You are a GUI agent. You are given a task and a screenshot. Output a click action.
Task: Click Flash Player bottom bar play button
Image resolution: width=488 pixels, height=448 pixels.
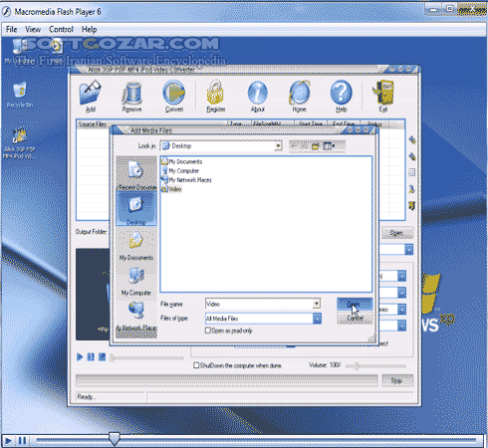[8, 441]
